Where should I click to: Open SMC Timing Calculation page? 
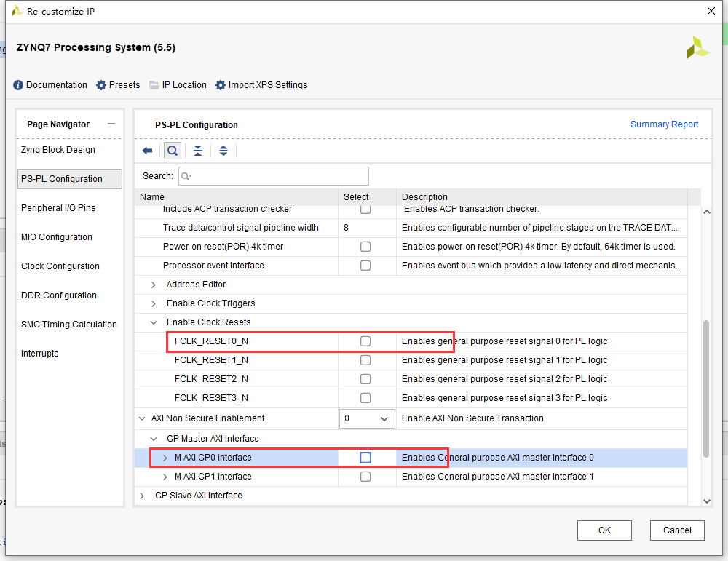(69, 325)
